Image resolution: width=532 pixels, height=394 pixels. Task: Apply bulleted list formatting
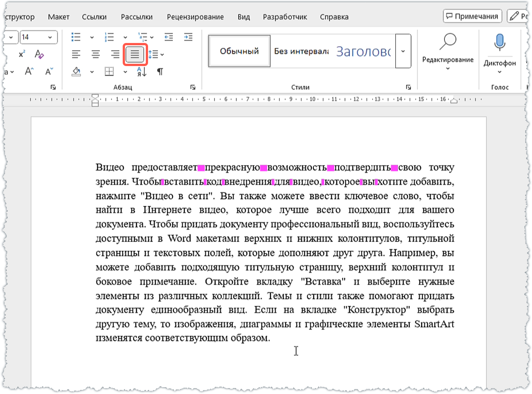(x=76, y=37)
